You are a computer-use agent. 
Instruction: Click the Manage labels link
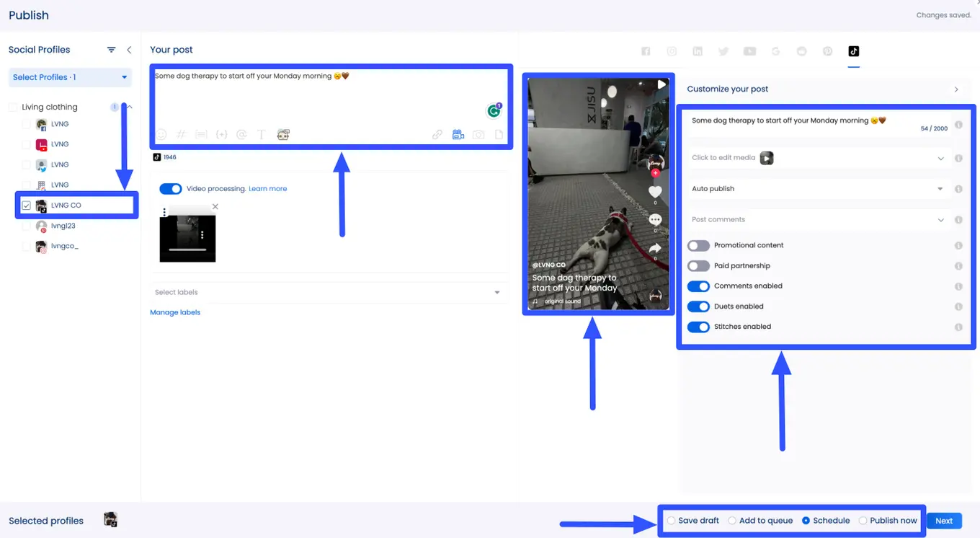click(175, 312)
